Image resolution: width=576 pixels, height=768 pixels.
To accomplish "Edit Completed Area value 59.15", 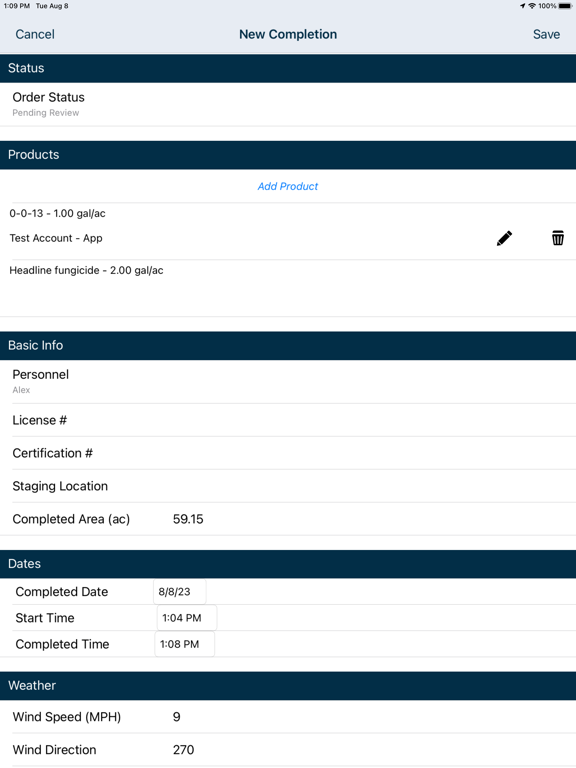I will [x=188, y=519].
